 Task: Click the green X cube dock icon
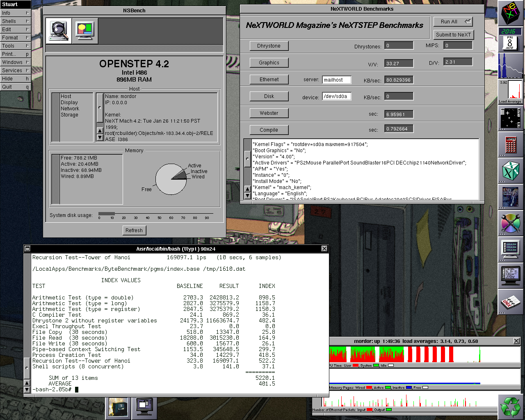pos(511,171)
